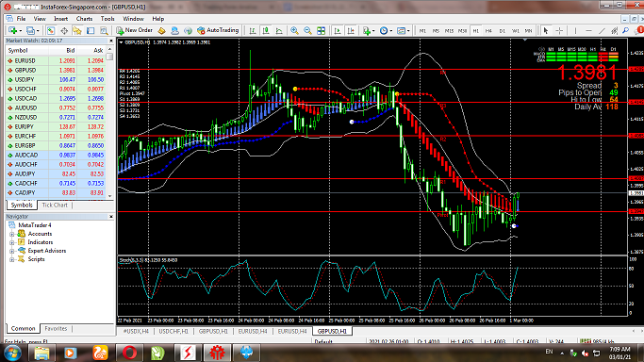Open the USDCHF,H1 chart tab
The height and width of the screenshot is (362, 644).
pos(173,331)
